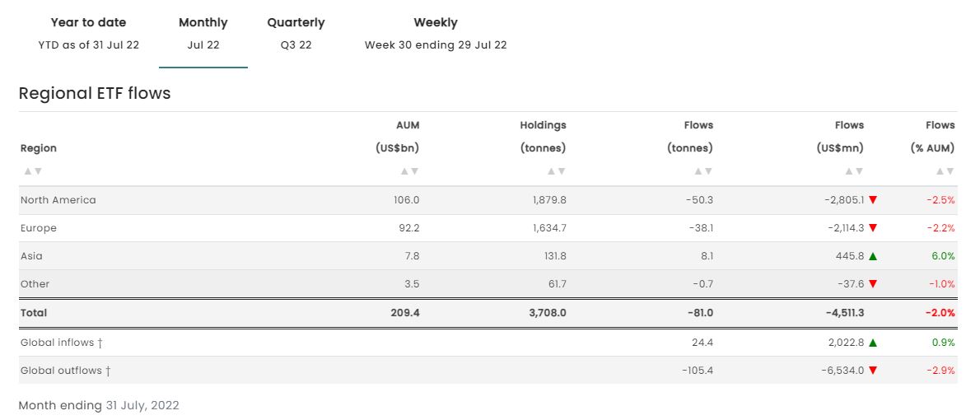Sort by Flows (US$mn) using sort arrows

pos(854,171)
